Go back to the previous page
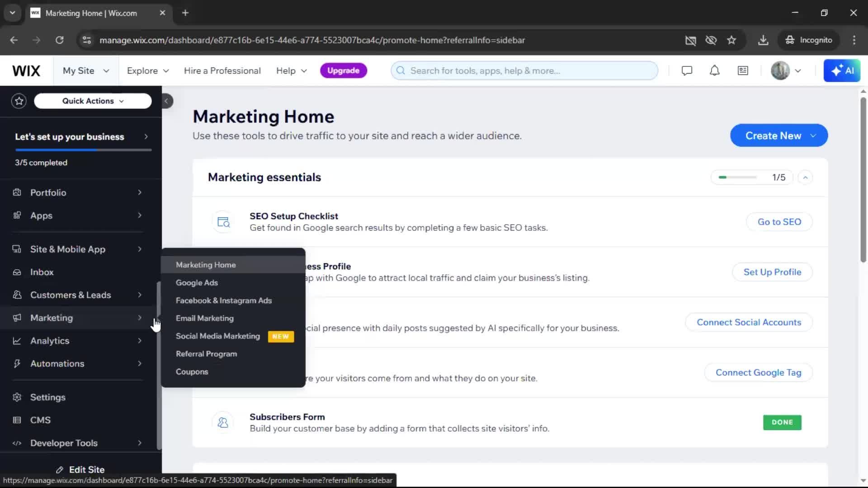Viewport: 868px width, 488px height. 14,40
